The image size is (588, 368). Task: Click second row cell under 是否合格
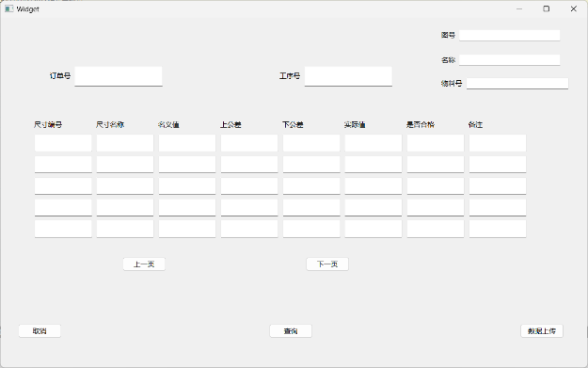pyautogui.click(x=436, y=165)
